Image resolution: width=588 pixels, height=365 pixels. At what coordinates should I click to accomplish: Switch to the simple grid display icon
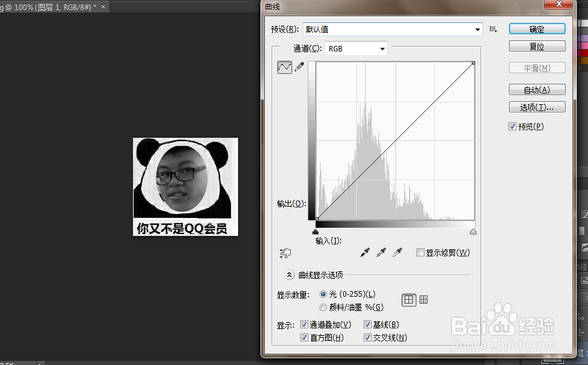coord(408,299)
